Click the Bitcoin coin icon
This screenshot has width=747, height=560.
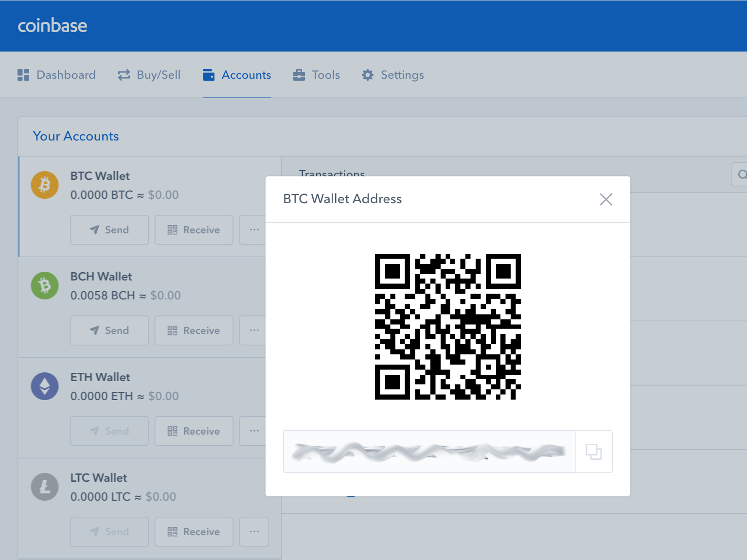(x=45, y=185)
